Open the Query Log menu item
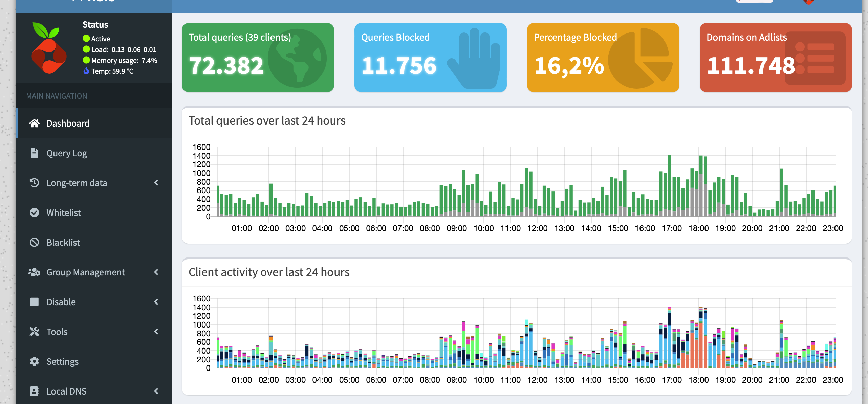Screen dimensions: 868x404 [67, 153]
